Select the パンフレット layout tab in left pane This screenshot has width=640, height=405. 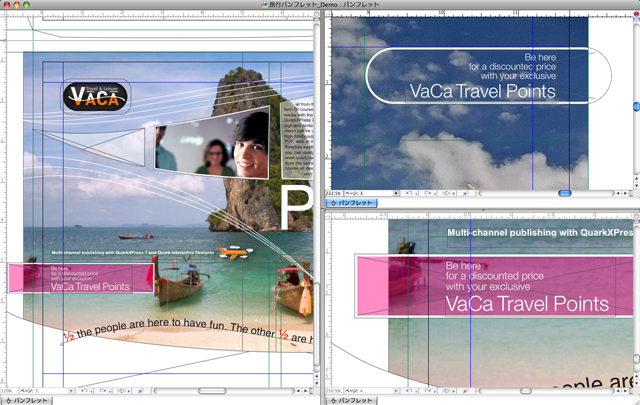pyautogui.click(x=26, y=401)
